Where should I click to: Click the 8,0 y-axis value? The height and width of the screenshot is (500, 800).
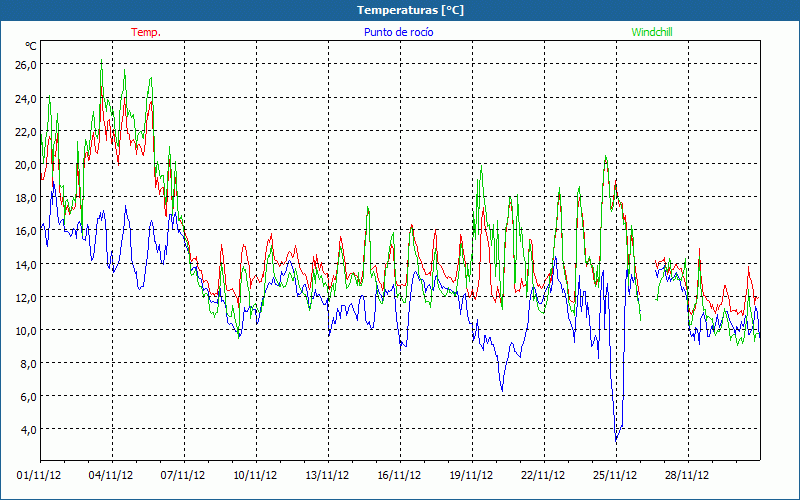(29, 364)
